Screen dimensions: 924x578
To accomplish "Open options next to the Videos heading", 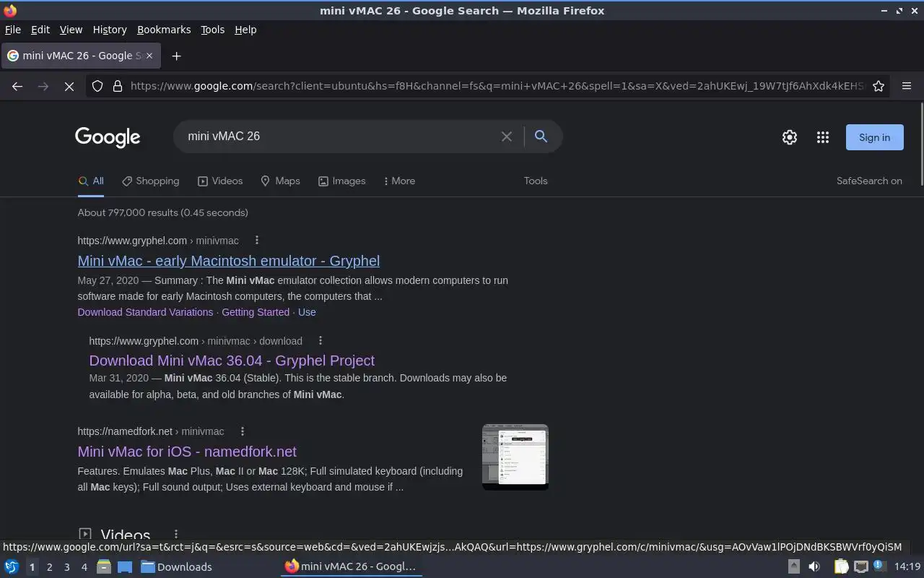I will tap(175, 535).
